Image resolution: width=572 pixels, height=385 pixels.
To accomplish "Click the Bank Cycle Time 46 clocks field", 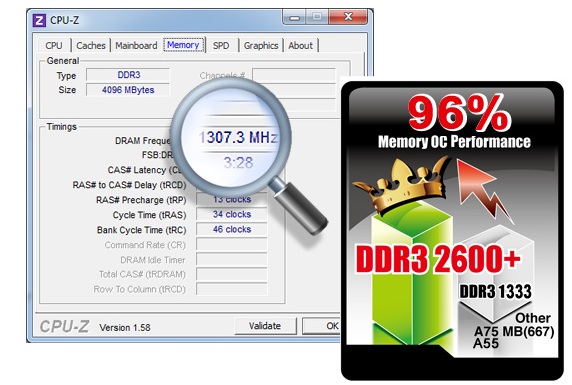I will pos(232,230).
